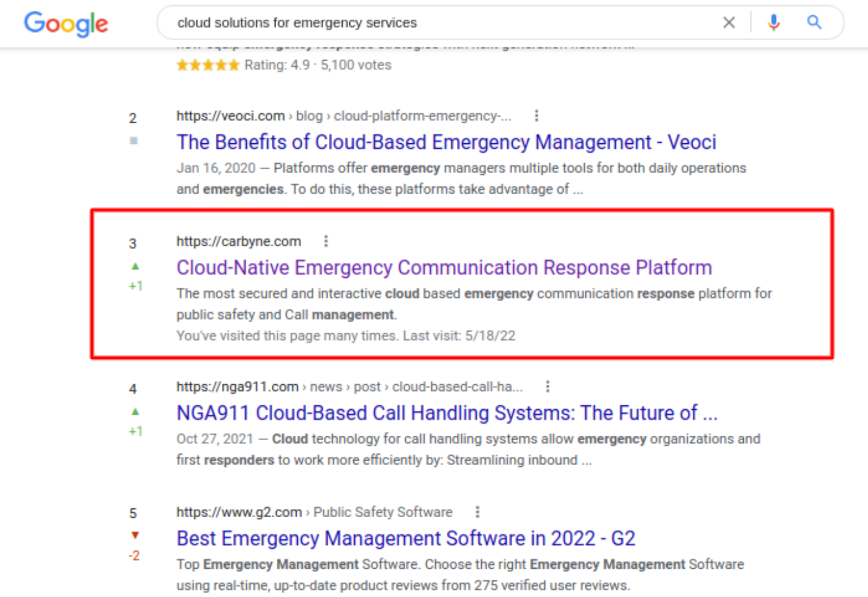Open three-dot menu for veoci.com result

click(536, 116)
